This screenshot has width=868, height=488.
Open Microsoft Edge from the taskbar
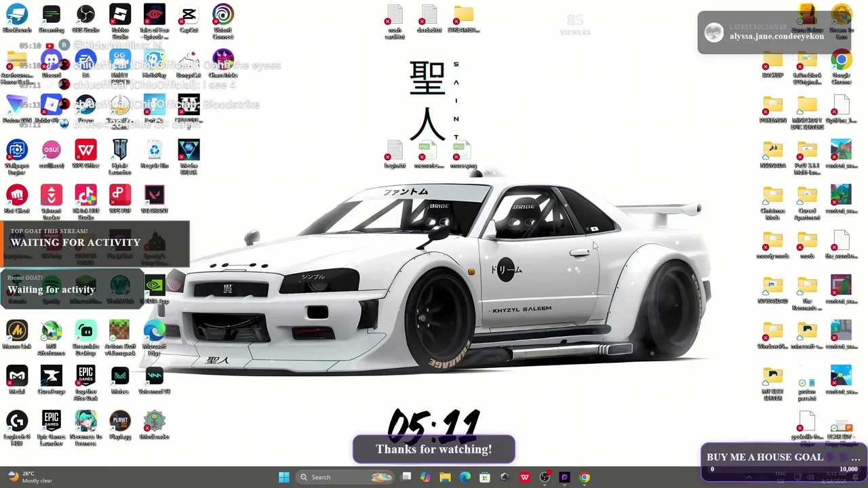click(465, 477)
